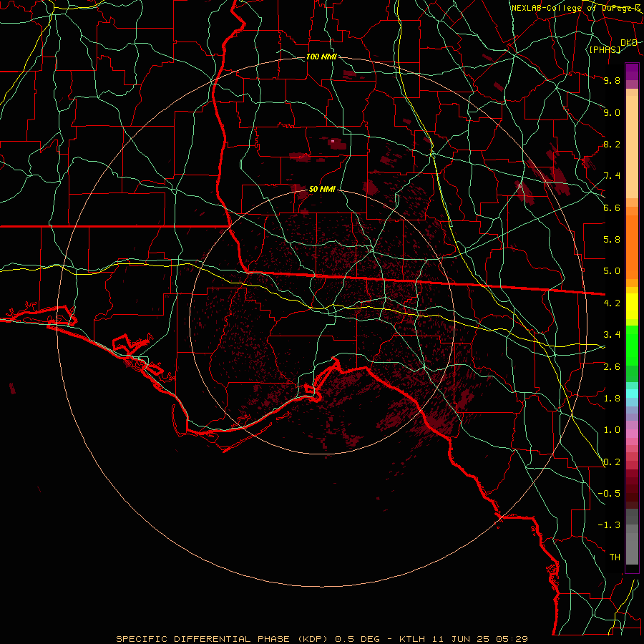Select the 4.2 scale label

(612, 303)
